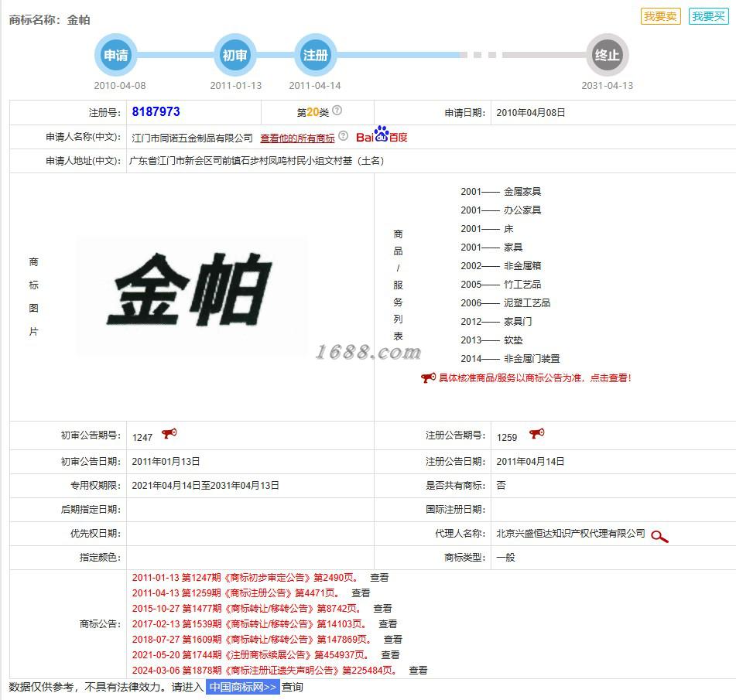Select 初审公告日期 value 2011年01月13日
The width and height of the screenshot is (736, 700).
pyautogui.click(x=166, y=462)
